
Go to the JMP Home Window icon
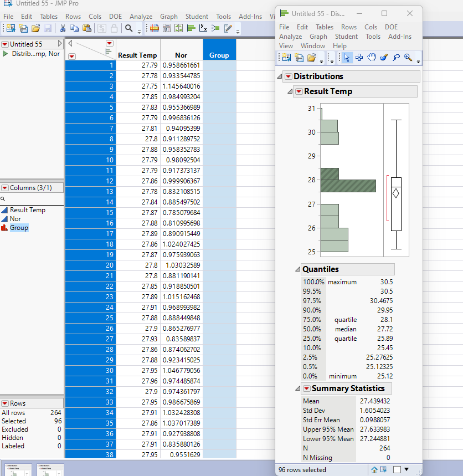click(x=375, y=470)
